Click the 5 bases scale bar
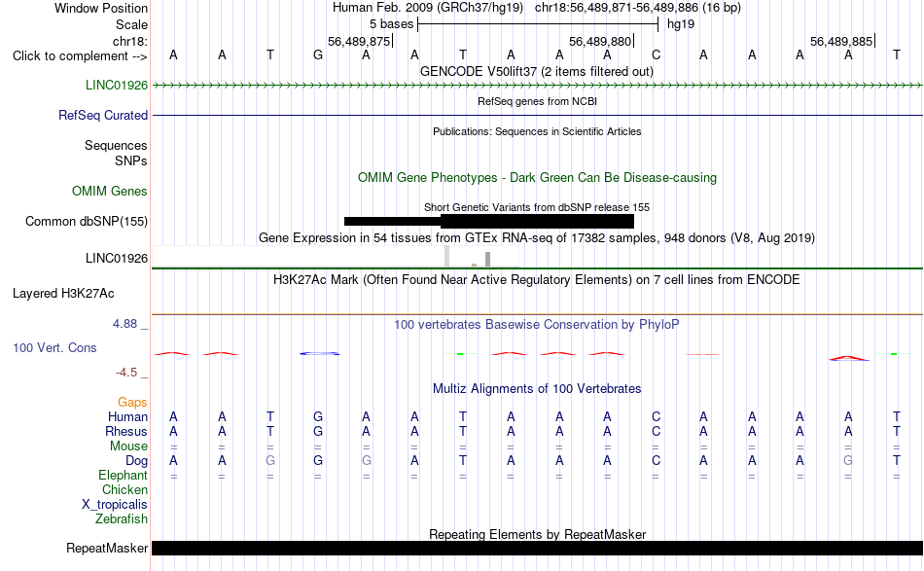This screenshot has height=571, width=924. [538, 24]
